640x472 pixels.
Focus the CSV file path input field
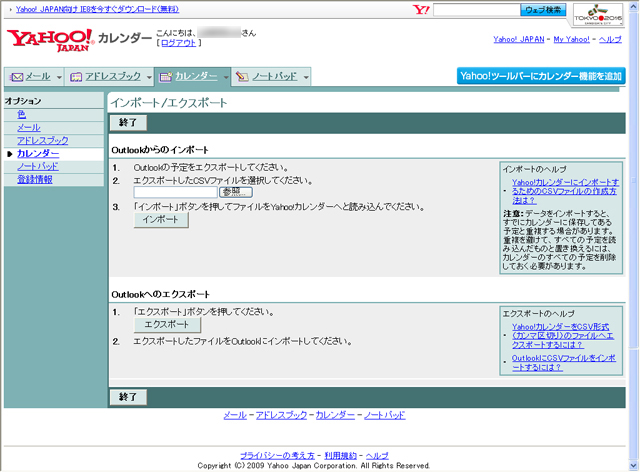click(176, 192)
